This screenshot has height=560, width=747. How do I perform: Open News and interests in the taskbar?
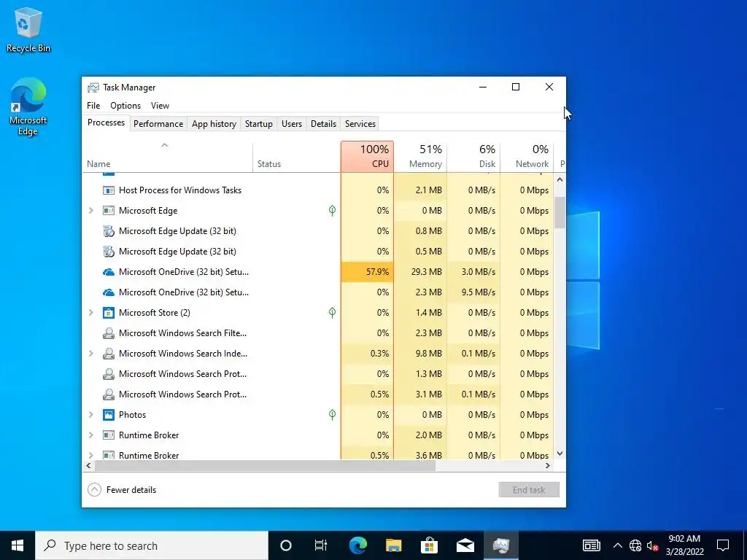591,545
